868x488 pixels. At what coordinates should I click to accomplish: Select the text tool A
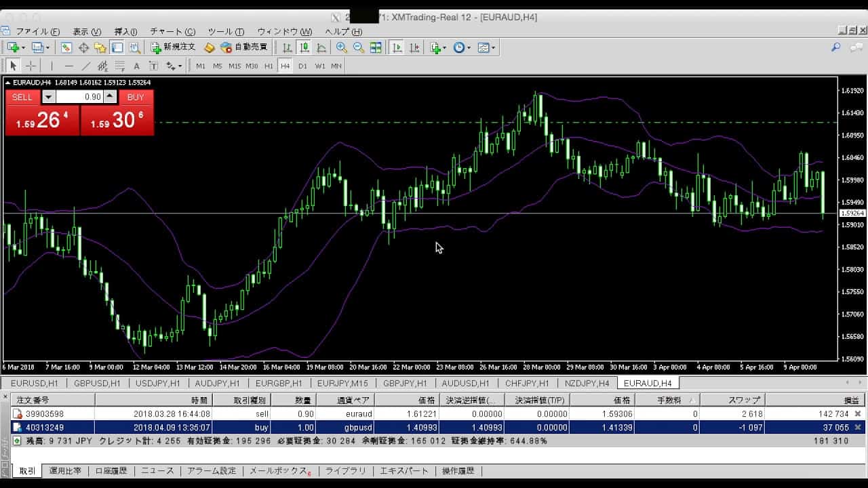[136, 66]
